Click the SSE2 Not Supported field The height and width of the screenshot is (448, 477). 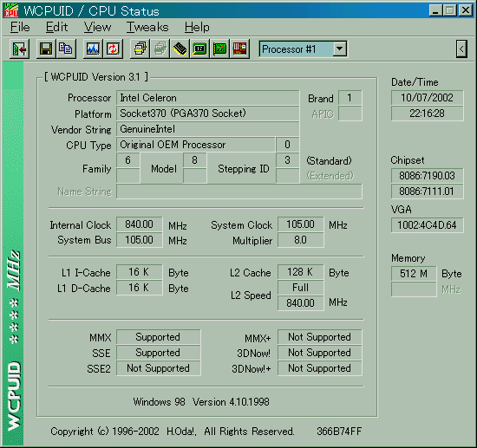tap(158, 368)
